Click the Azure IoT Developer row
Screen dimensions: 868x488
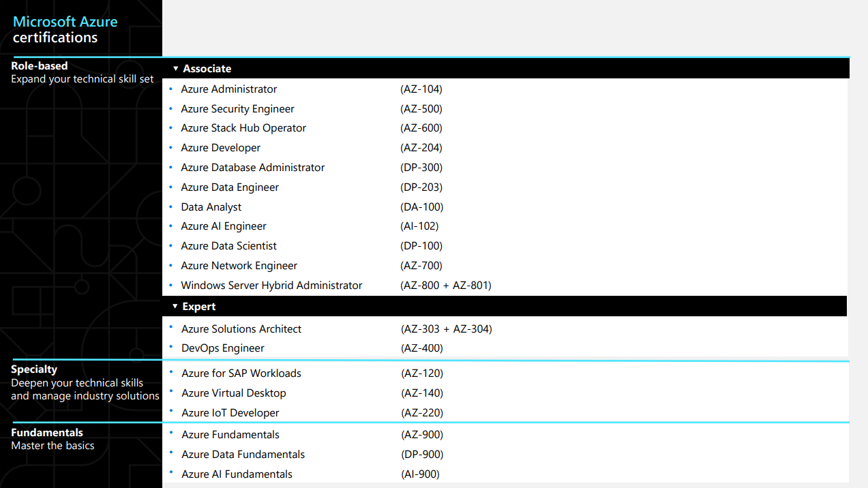click(x=230, y=413)
